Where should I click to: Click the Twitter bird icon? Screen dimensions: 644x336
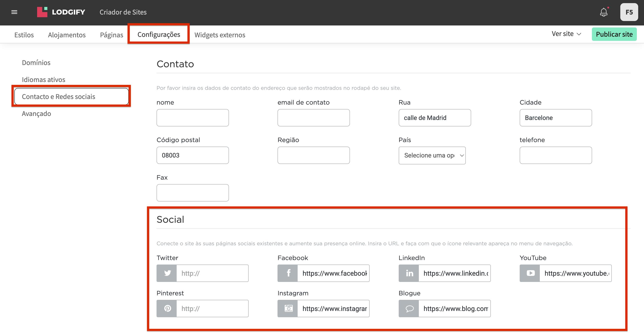167,273
